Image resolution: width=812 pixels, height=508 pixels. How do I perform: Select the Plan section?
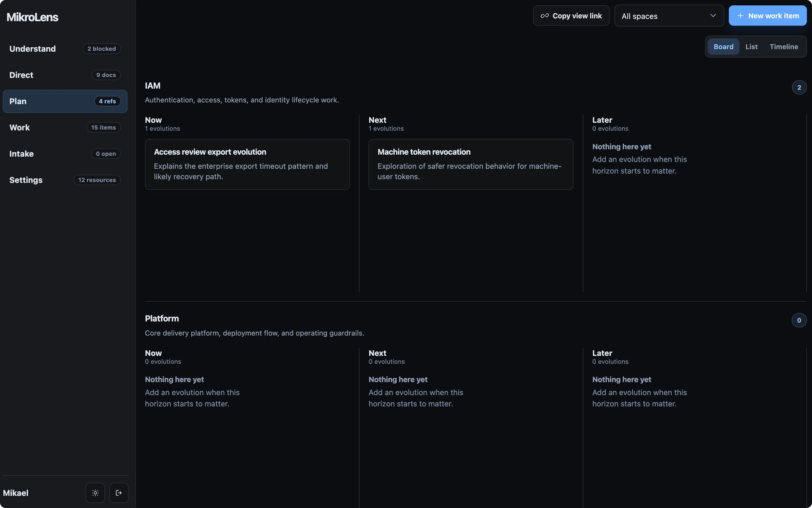click(x=65, y=101)
